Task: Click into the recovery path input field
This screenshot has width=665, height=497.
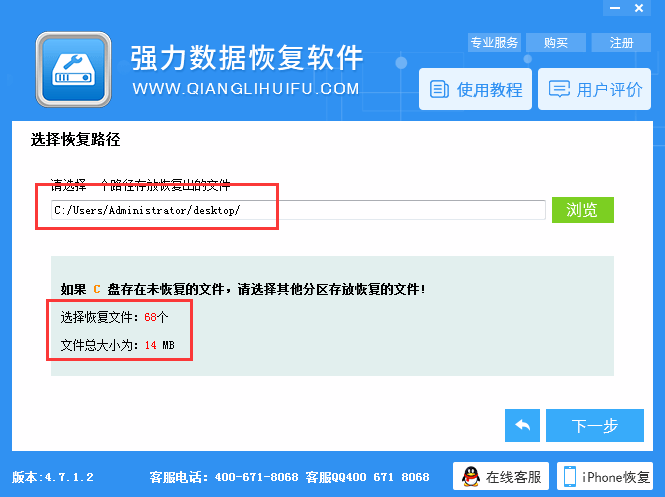Action: coord(298,210)
